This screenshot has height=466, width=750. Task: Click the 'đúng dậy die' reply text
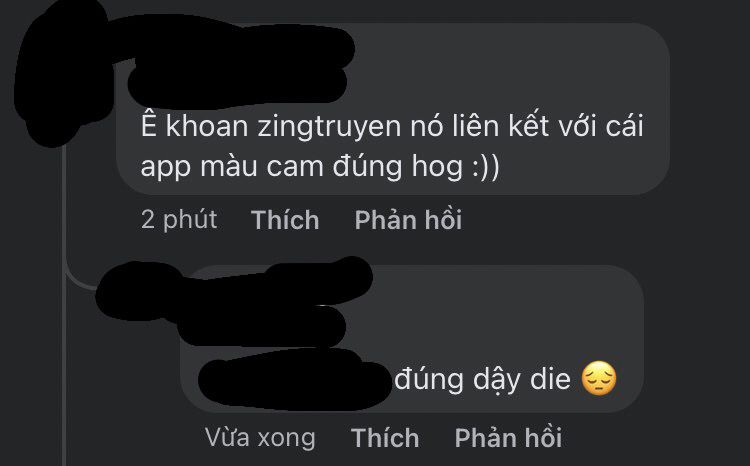483,379
